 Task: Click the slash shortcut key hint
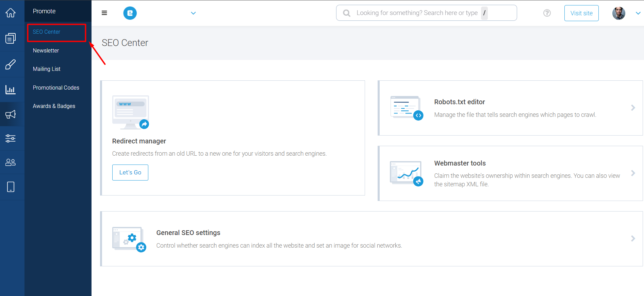tap(484, 13)
